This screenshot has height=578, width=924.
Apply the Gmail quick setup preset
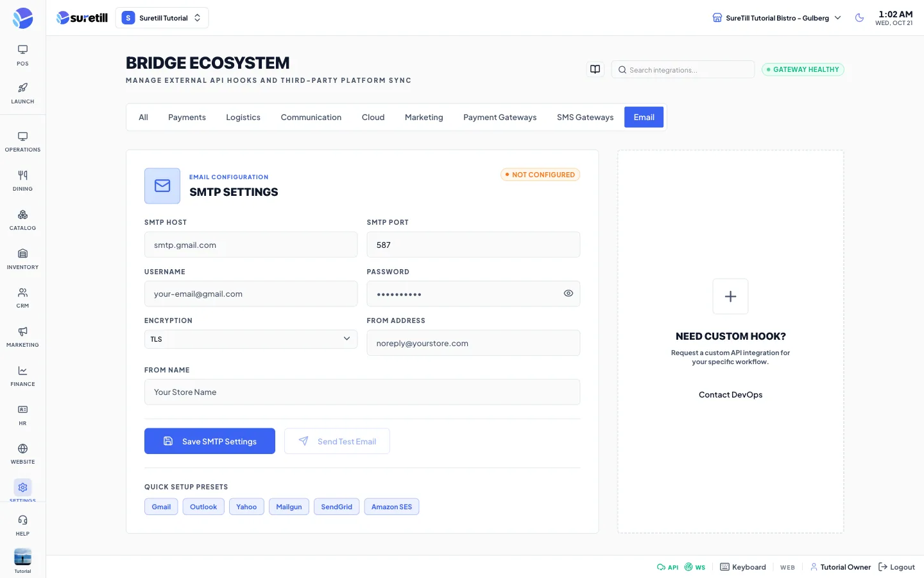click(x=161, y=507)
